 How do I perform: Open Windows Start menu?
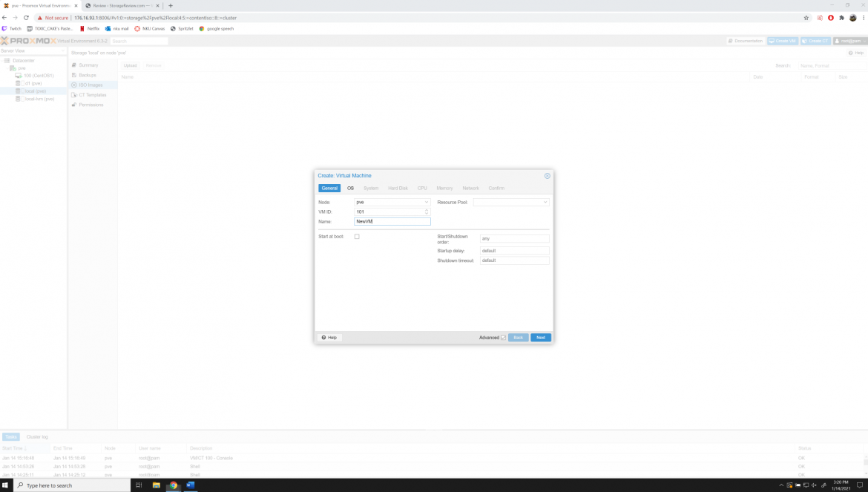coord(5,485)
